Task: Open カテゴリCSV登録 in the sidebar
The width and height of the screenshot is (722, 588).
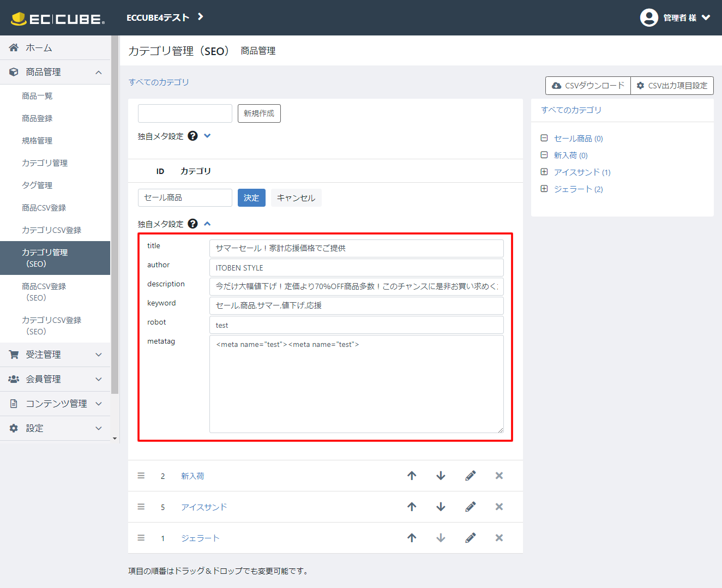Action: [51, 230]
